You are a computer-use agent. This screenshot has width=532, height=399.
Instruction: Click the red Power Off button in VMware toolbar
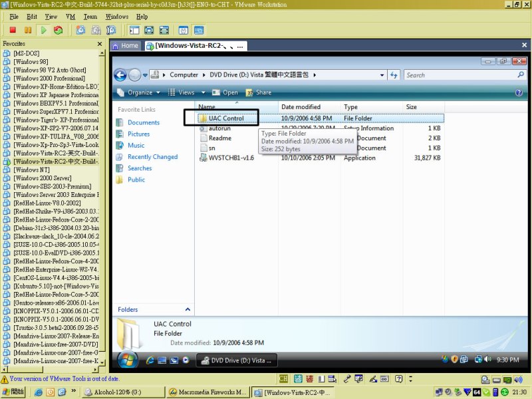pos(13,30)
